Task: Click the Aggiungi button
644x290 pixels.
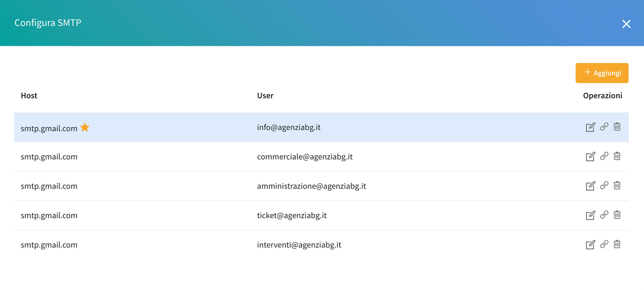Action: pyautogui.click(x=602, y=73)
